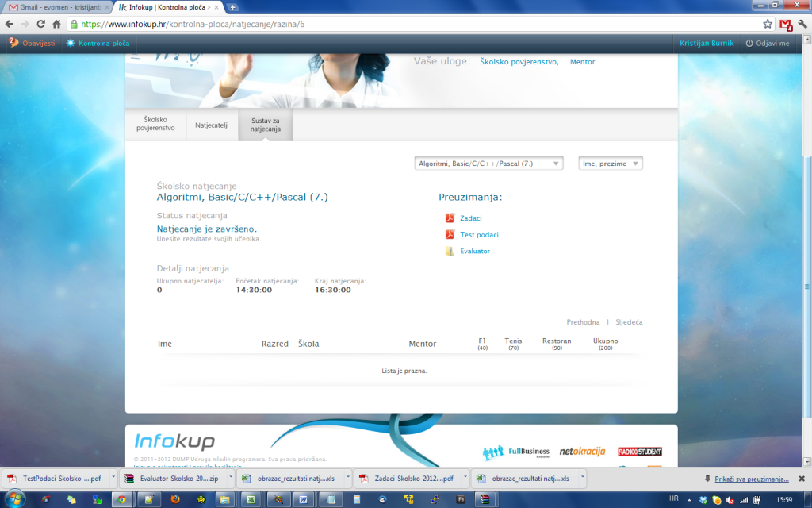812x508 pixels.
Task: Switch to the Natjecatelji tab
Action: point(212,125)
